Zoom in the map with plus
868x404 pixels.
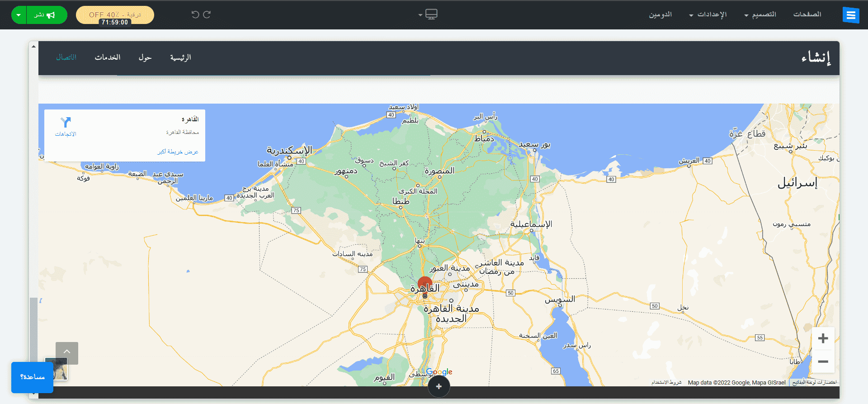point(823,338)
